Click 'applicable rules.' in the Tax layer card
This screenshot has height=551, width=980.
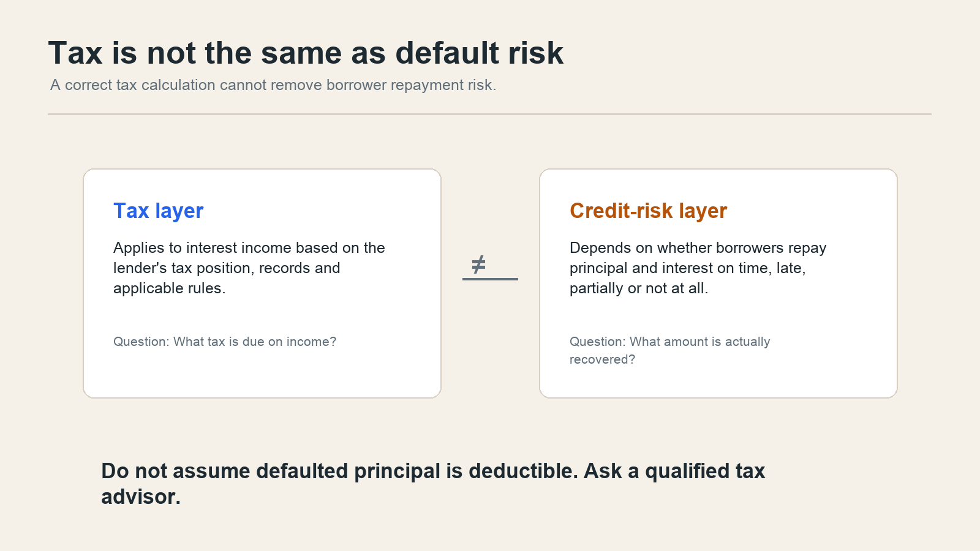coord(169,288)
